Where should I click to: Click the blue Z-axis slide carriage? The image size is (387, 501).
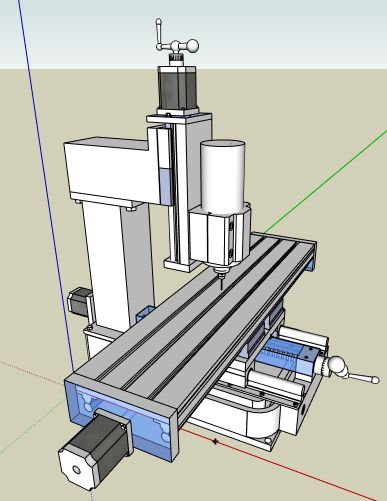(x=165, y=186)
